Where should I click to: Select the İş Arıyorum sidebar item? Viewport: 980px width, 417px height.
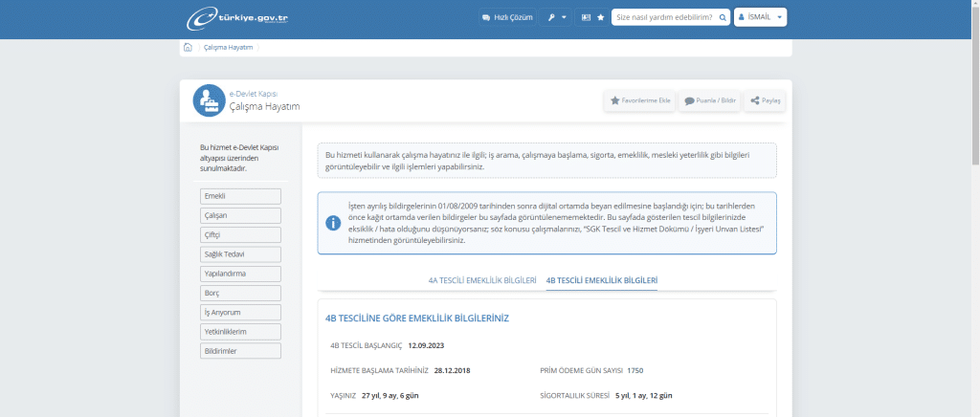(240, 312)
